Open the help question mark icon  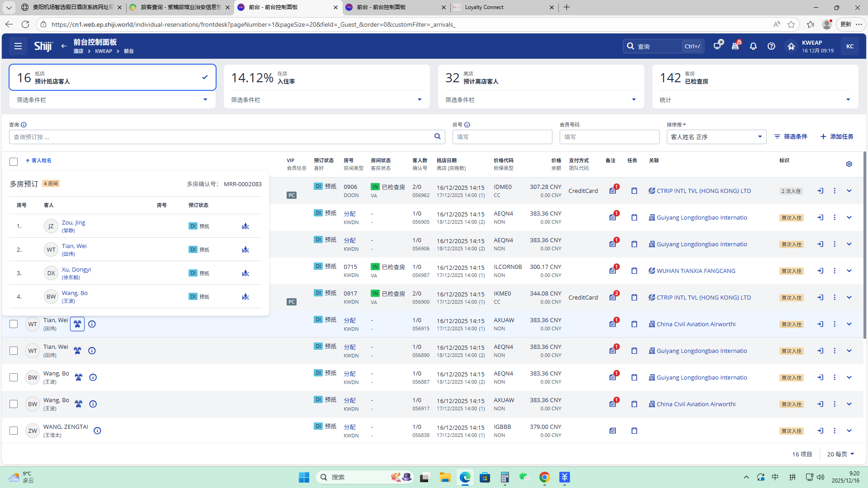pyautogui.click(x=771, y=46)
